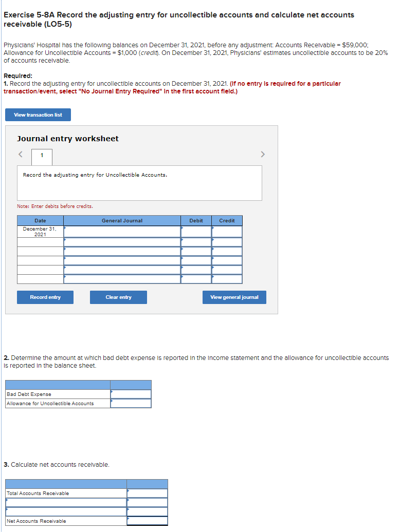
Task: Click second row Credit amount field
Action: [x=227, y=242]
